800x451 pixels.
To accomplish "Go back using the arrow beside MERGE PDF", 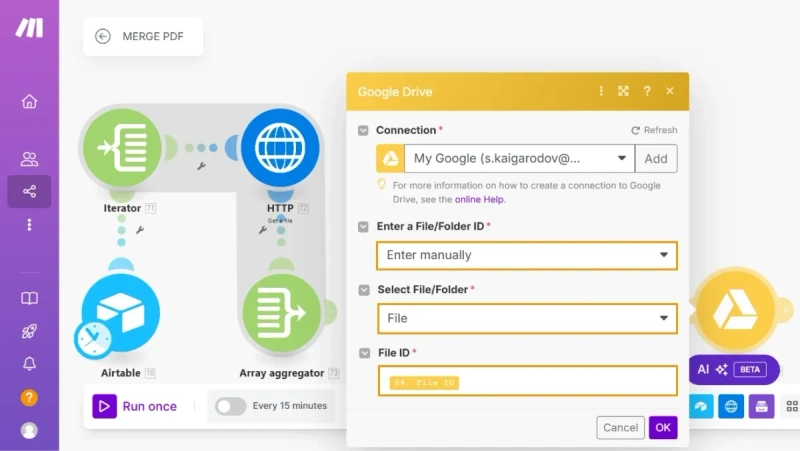I will (x=103, y=36).
